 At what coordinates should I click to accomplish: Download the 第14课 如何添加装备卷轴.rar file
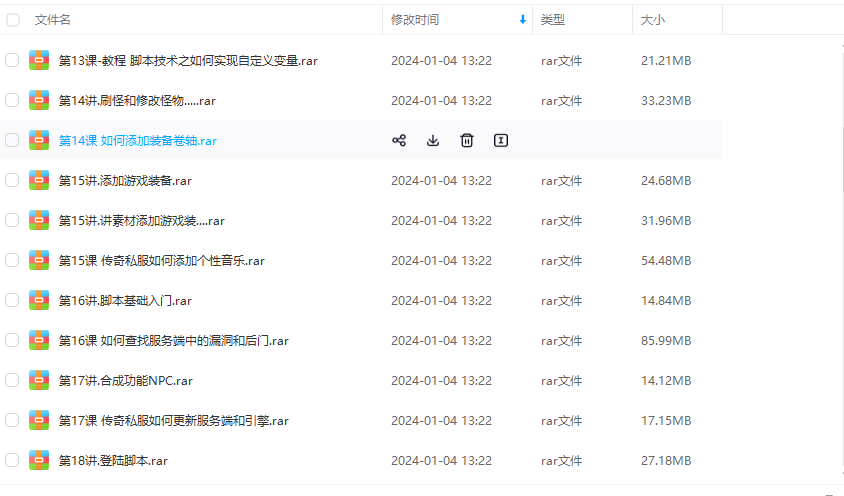click(433, 140)
